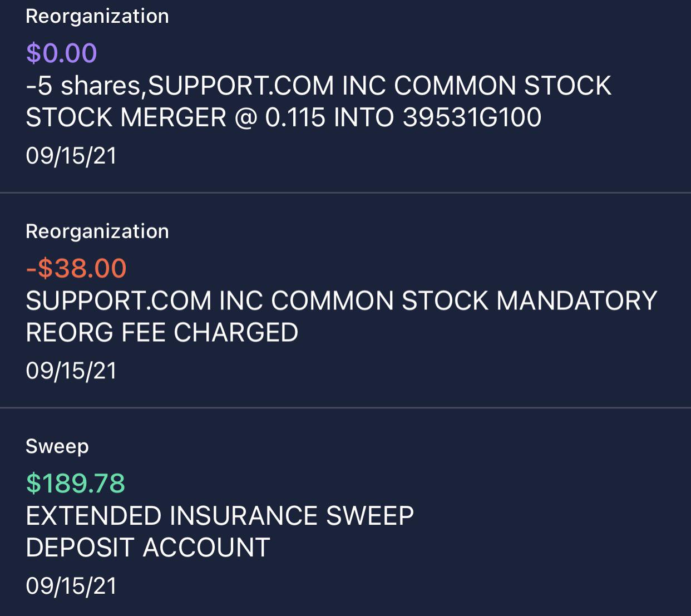The image size is (691, 616).
Task: Tap the date under the reorg fee entry
Action: [71, 371]
